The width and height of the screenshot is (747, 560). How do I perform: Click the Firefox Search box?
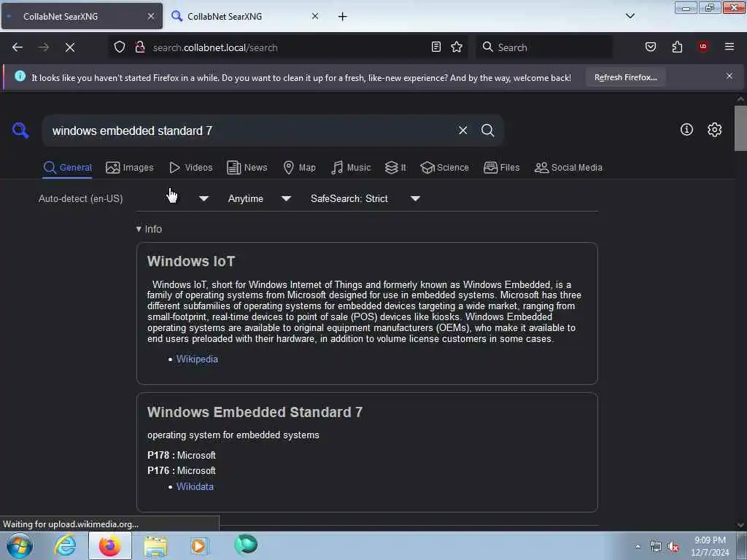point(544,47)
